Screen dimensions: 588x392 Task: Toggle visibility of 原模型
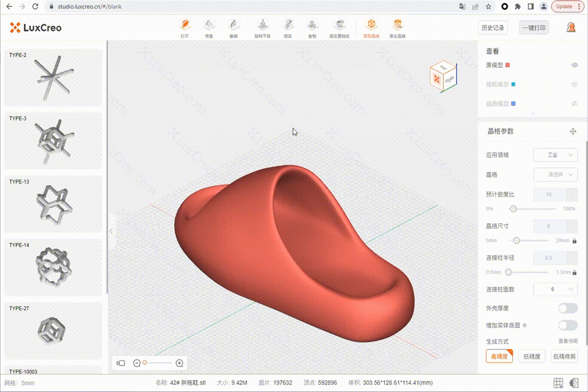pyautogui.click(x=574, y=65)
